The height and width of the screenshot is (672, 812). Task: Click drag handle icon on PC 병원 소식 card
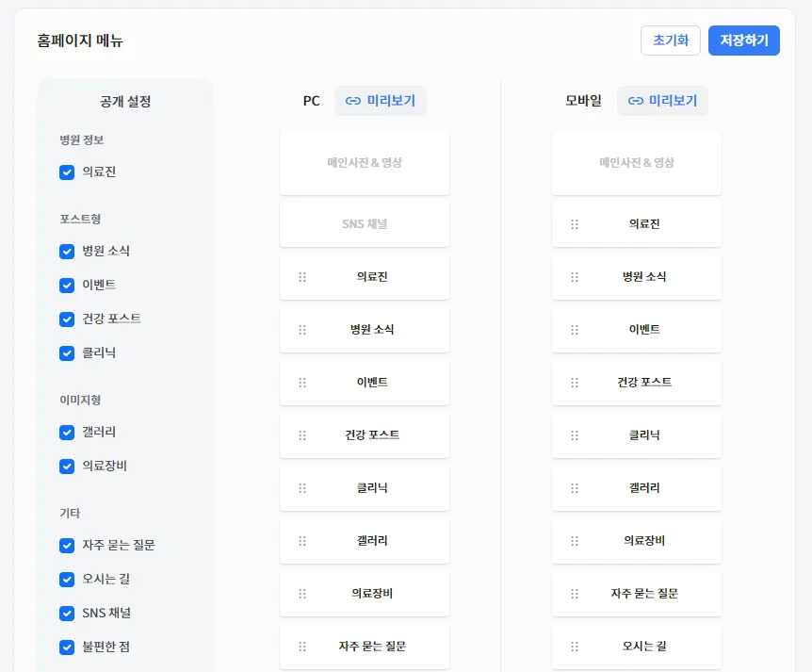(302, 330)
